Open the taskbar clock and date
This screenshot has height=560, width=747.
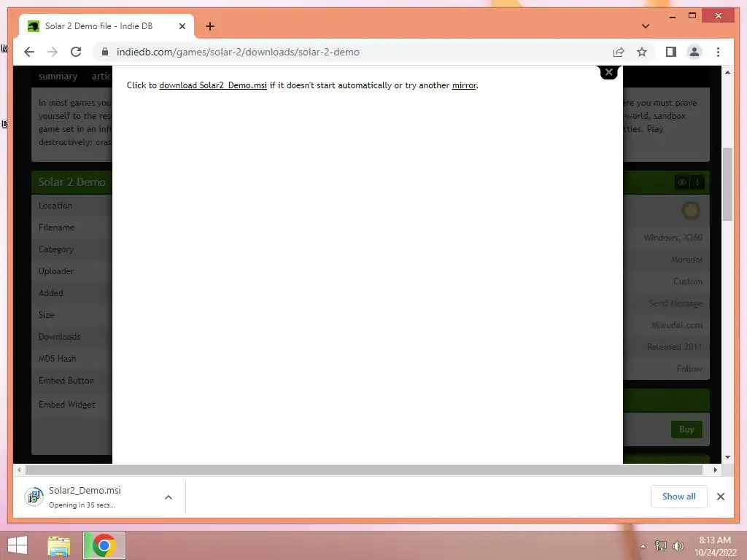pyautogui.click(x=715, y=546)
